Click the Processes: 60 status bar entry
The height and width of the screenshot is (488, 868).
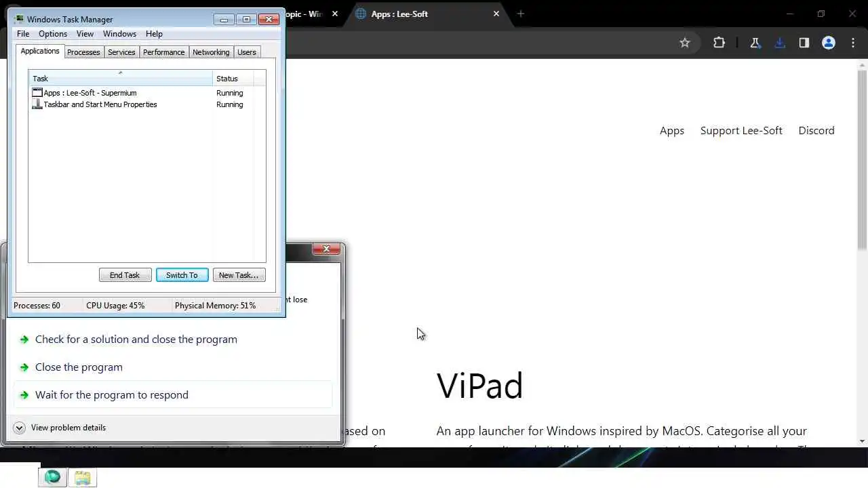click(x=37, y=306)
